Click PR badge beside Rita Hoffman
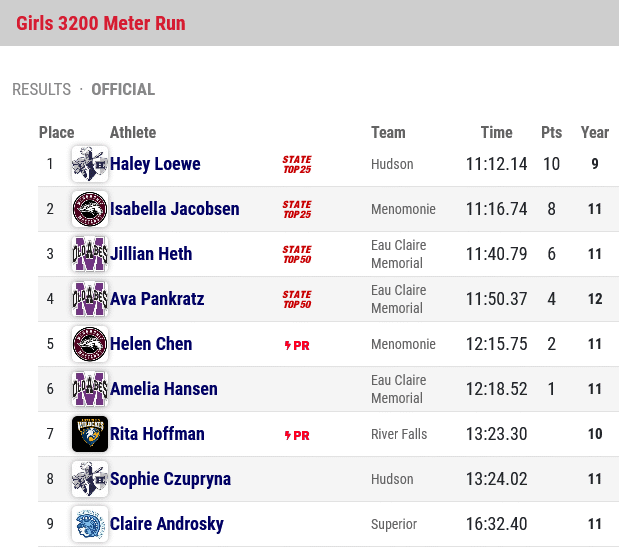619x547 pixels. pos(297,435)
